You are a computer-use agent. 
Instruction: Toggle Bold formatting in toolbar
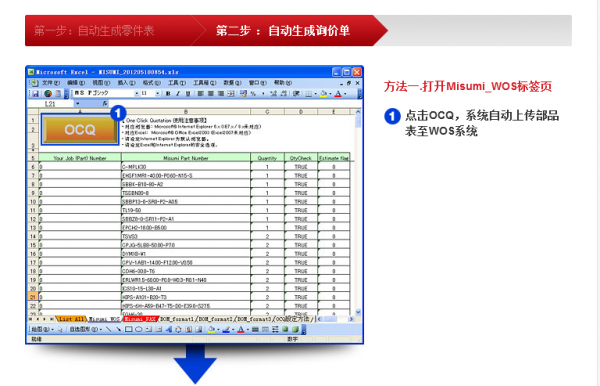[168, 93]
